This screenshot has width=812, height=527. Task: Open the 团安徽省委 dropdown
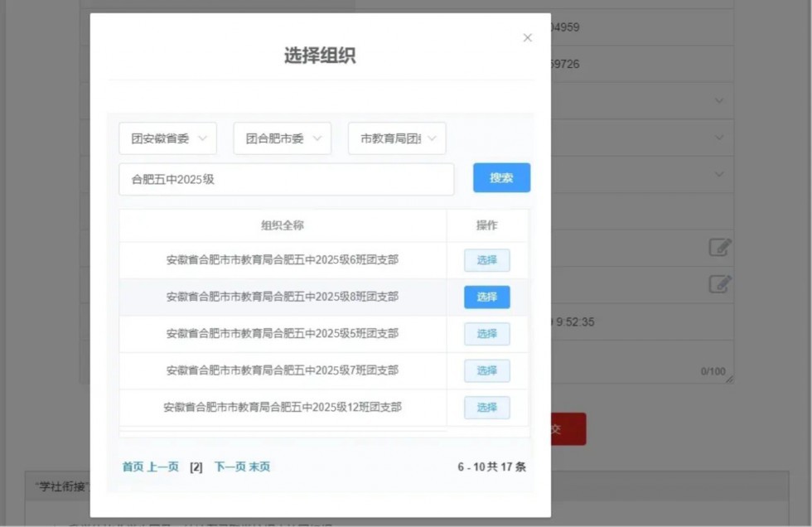tap(167, 139)
